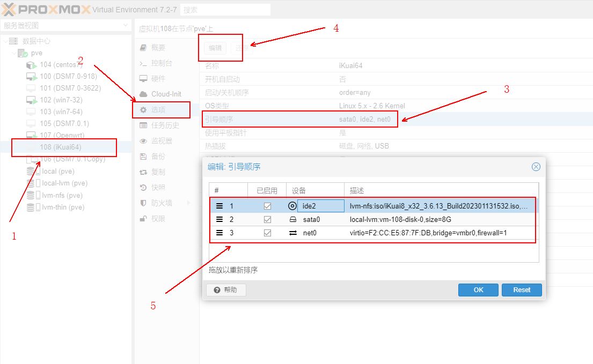Screen dimensions: 593x364
Task: Click the monitor icon of VM 100
Action: pos(31,77)
